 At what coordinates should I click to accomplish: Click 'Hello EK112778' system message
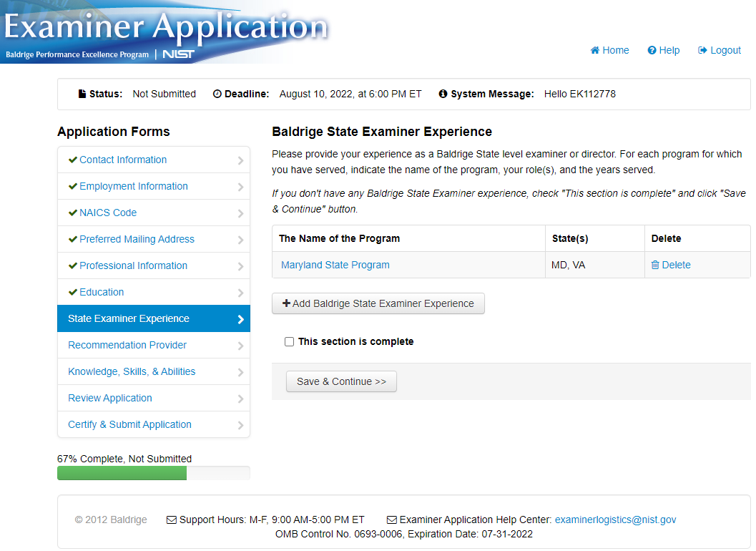(579, 94)
